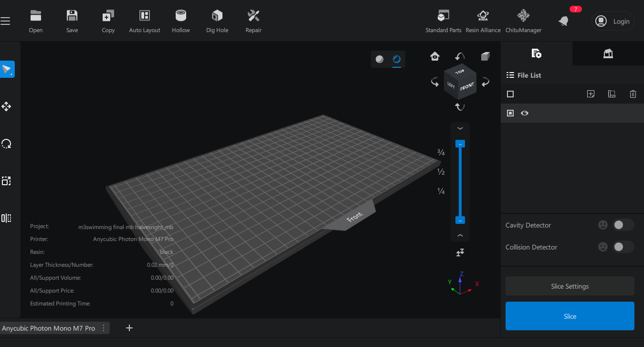Enable the Cavity Detector switch
The image size is (644, 347).
[x=623, y=225]
